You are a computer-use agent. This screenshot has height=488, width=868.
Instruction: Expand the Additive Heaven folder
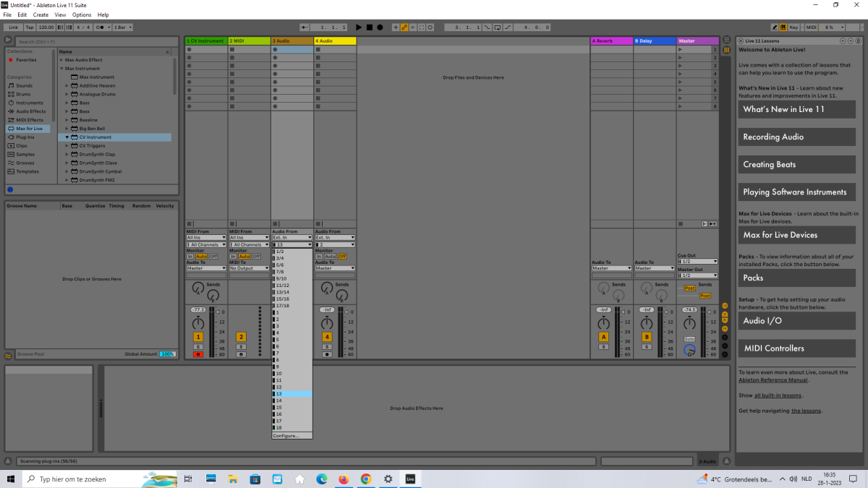(67, 85)
